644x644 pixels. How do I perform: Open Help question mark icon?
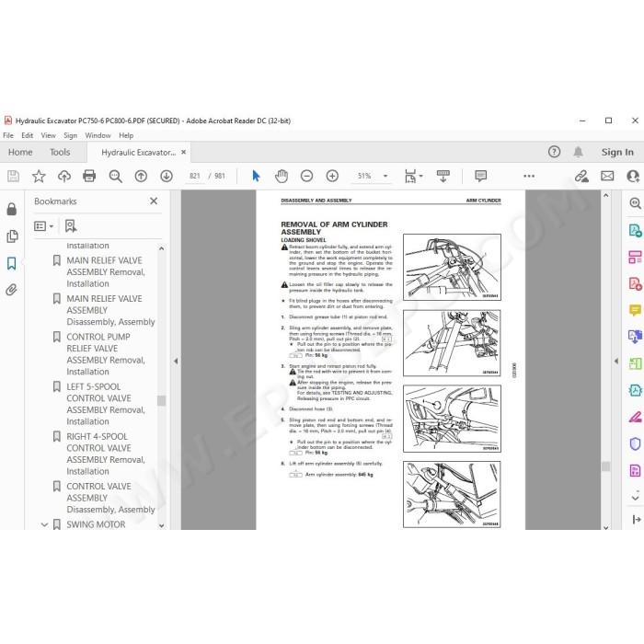(x=554, y=152)
